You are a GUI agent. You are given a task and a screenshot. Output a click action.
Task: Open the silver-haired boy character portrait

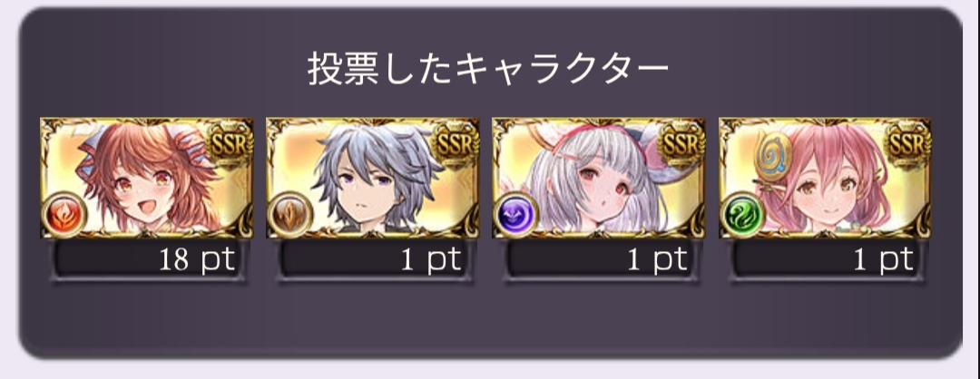pos(373,178)
